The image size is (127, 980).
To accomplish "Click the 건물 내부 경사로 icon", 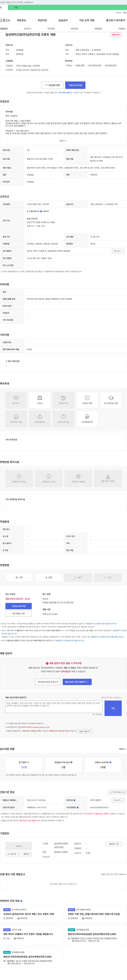I will click(x=108, y=479).
